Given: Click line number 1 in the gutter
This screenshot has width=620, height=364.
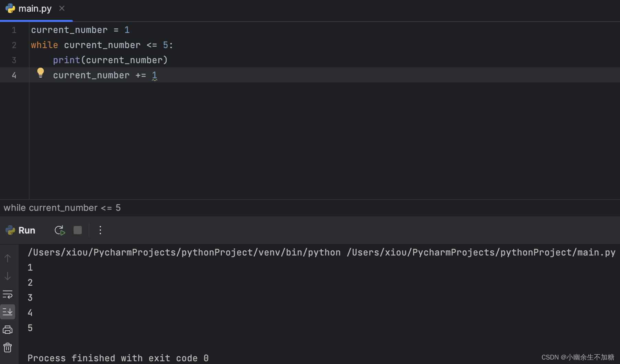Looking at the screenshot, I should [14, 30].
